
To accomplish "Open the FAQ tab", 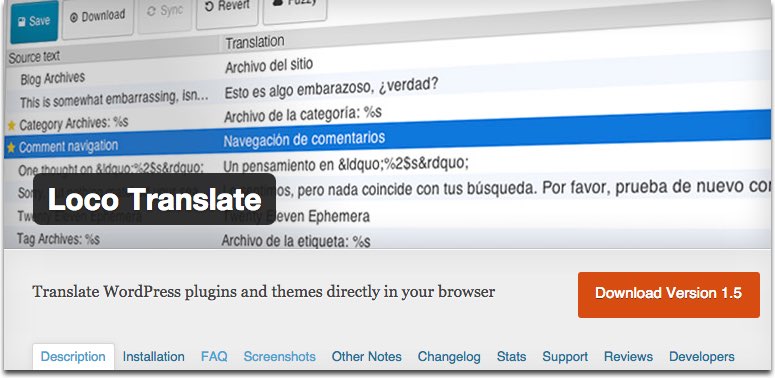I will click(x=214, y=357).
